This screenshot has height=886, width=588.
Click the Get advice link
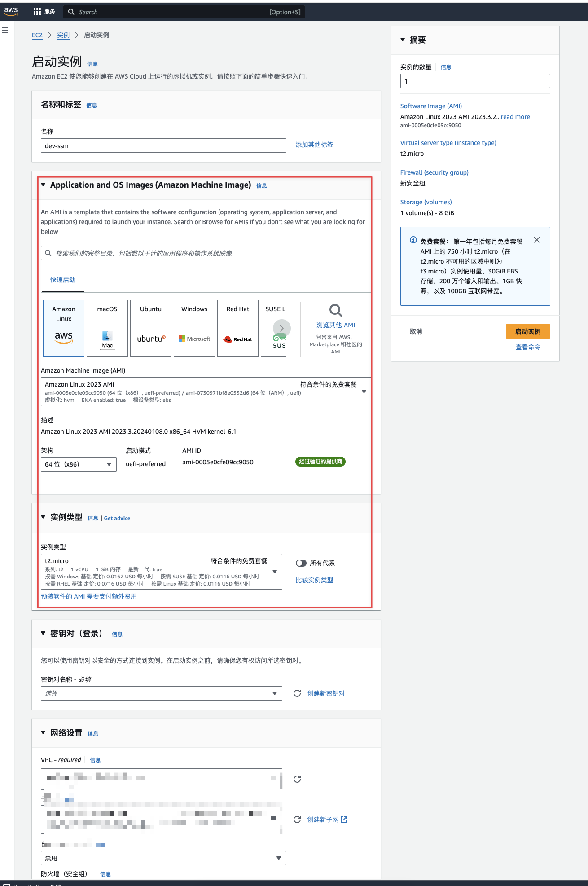[x=117, y=518]
